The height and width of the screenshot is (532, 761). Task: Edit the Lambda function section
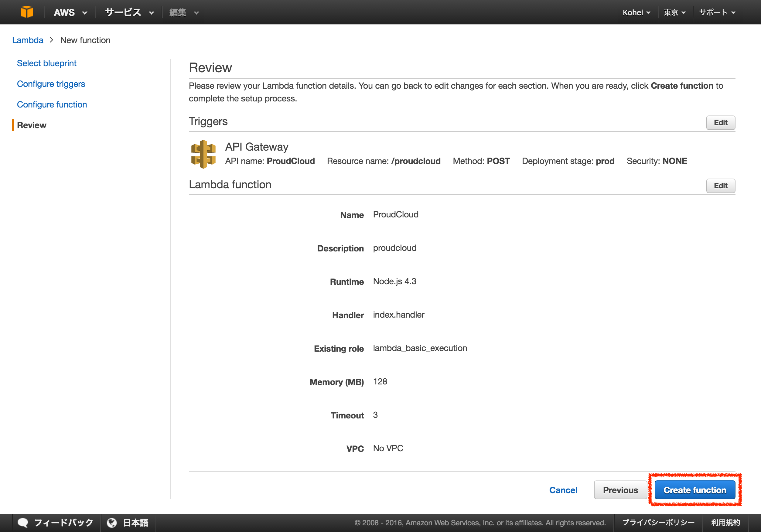point(720,186)
